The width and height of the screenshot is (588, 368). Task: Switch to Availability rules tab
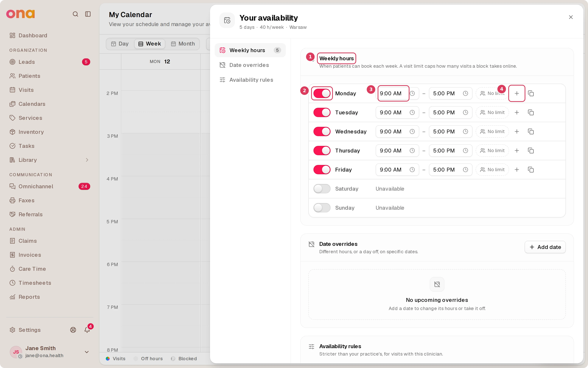(250, 80)
